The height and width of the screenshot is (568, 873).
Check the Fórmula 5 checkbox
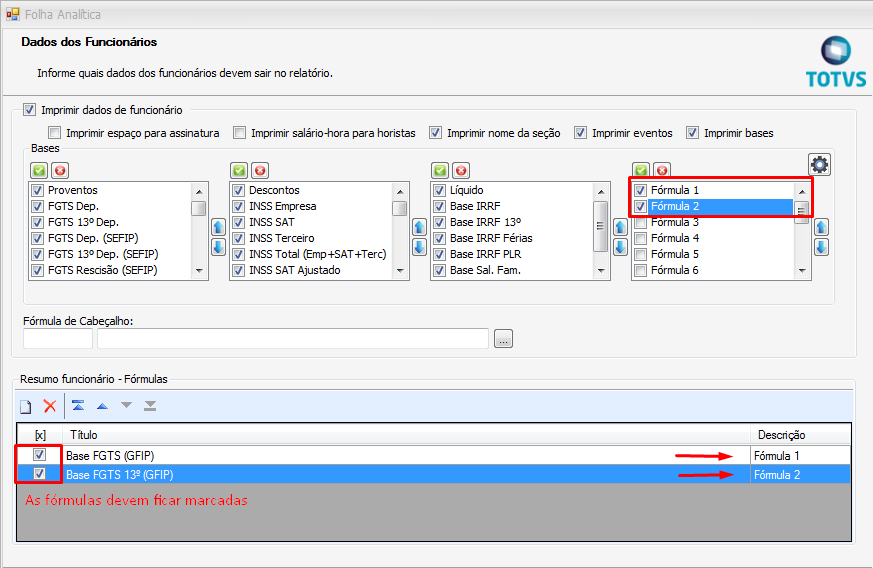pos(641,254)
